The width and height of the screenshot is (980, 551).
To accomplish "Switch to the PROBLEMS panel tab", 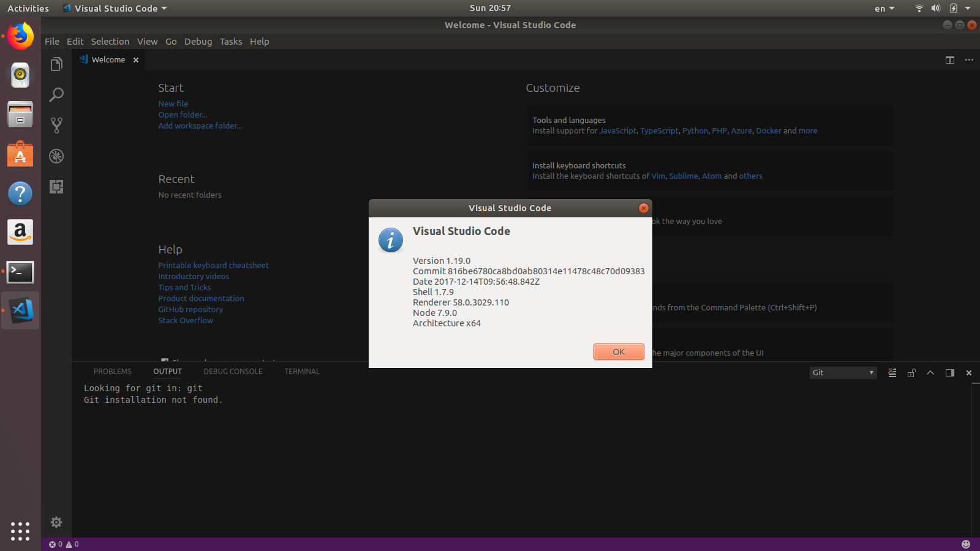I will [x=113, y=372].
